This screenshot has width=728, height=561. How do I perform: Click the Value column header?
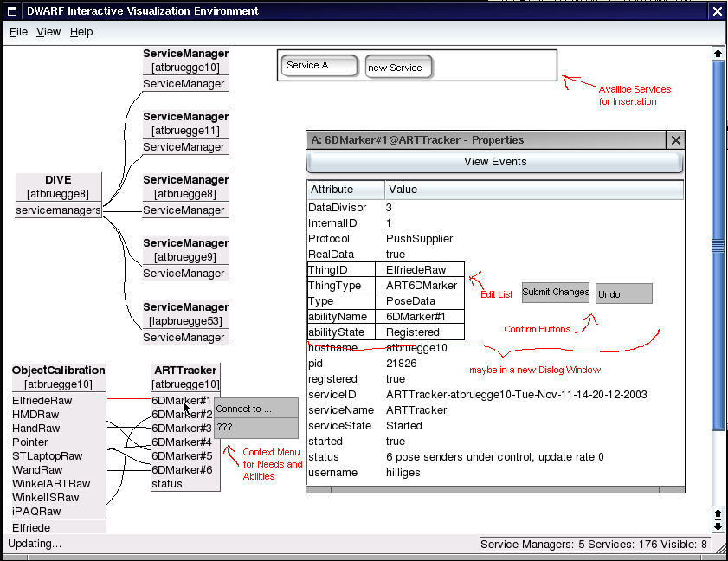tap(534, 190)
